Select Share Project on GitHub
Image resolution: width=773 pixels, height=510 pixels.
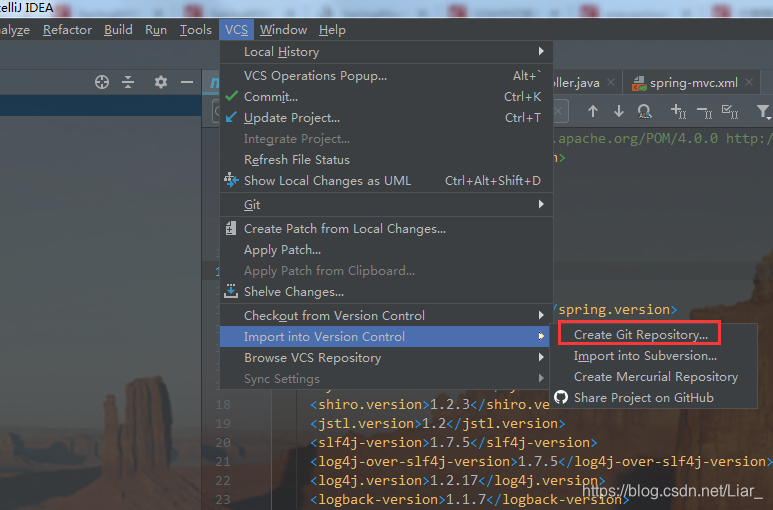pos(654,398)
